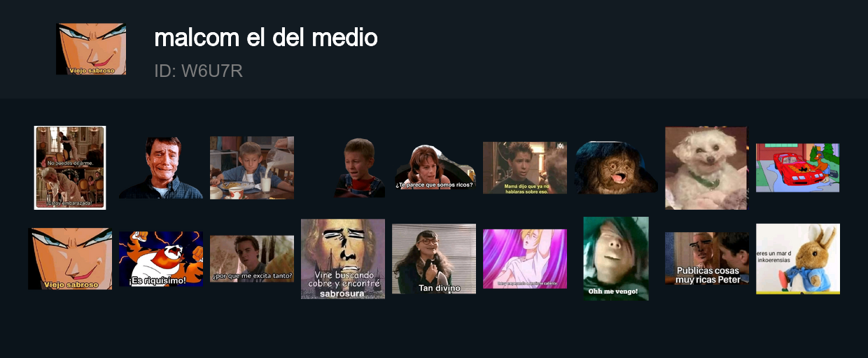The height and width of the screenshot is (358, 868).
Task: Pick the crying blond kid sticker
Action: point(360,168)
